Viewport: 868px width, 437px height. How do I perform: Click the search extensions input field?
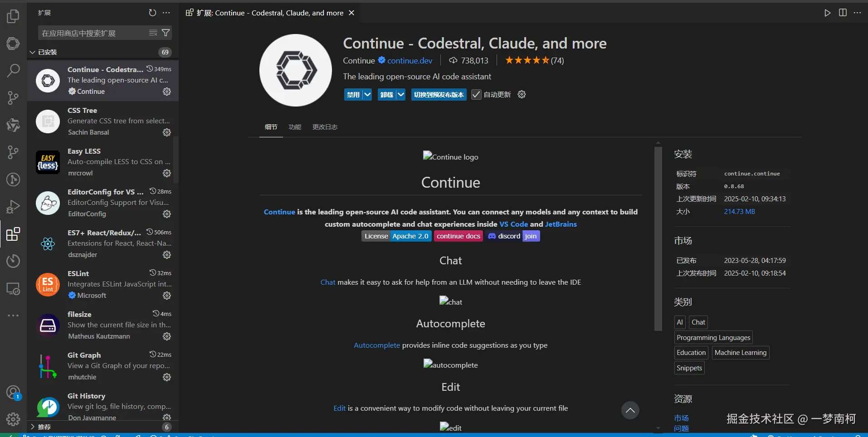coord(93,33)
